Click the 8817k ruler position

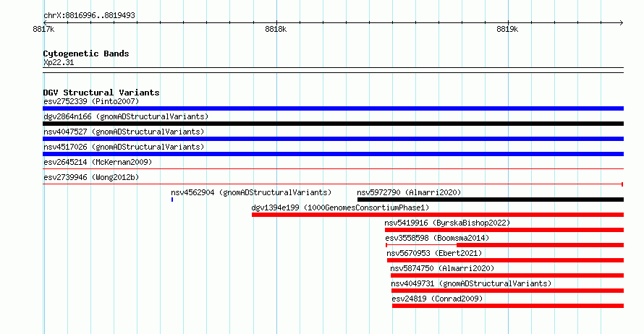coord(43,29)
